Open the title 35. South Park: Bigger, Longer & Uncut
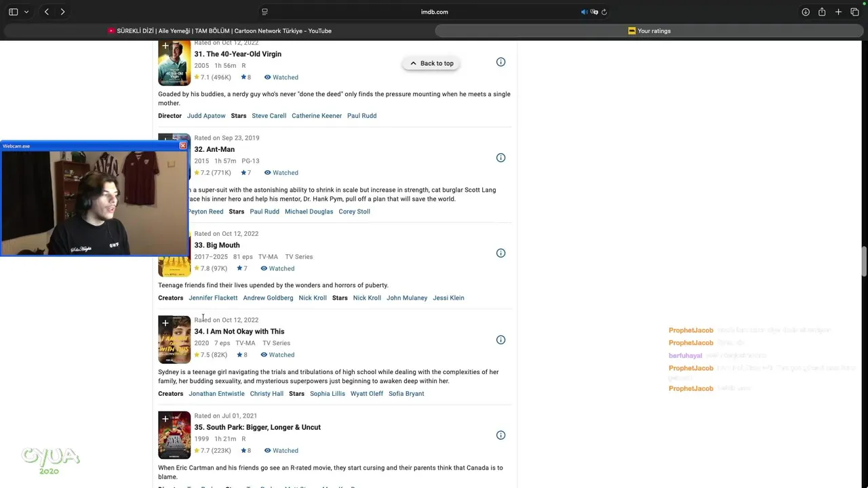 pos(258,428)
